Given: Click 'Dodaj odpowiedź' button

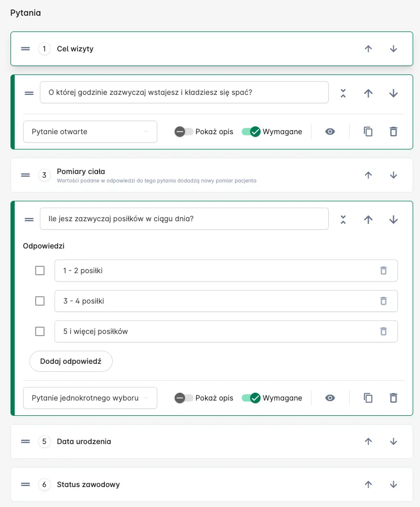Looking at the screenshot, I should click(71, 361).
